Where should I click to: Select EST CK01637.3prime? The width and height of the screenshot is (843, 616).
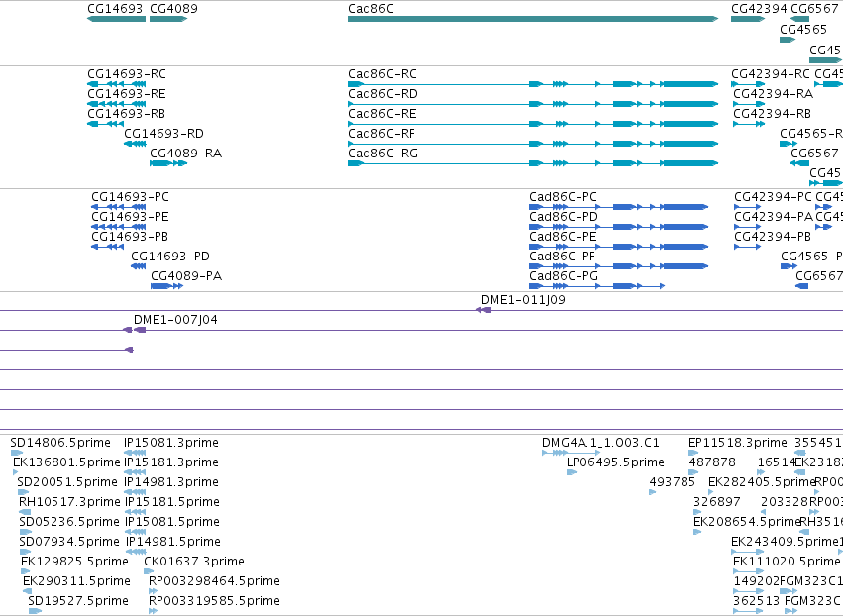coord(149,571)
